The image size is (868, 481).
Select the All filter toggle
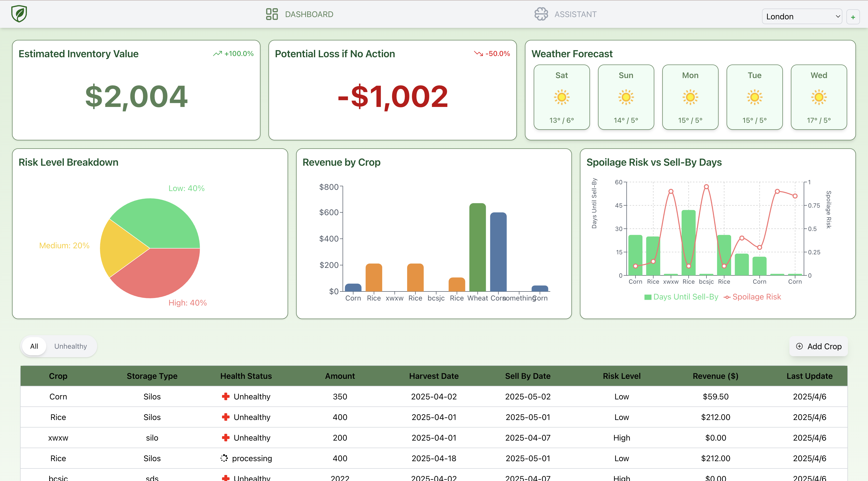coord(34,346)
